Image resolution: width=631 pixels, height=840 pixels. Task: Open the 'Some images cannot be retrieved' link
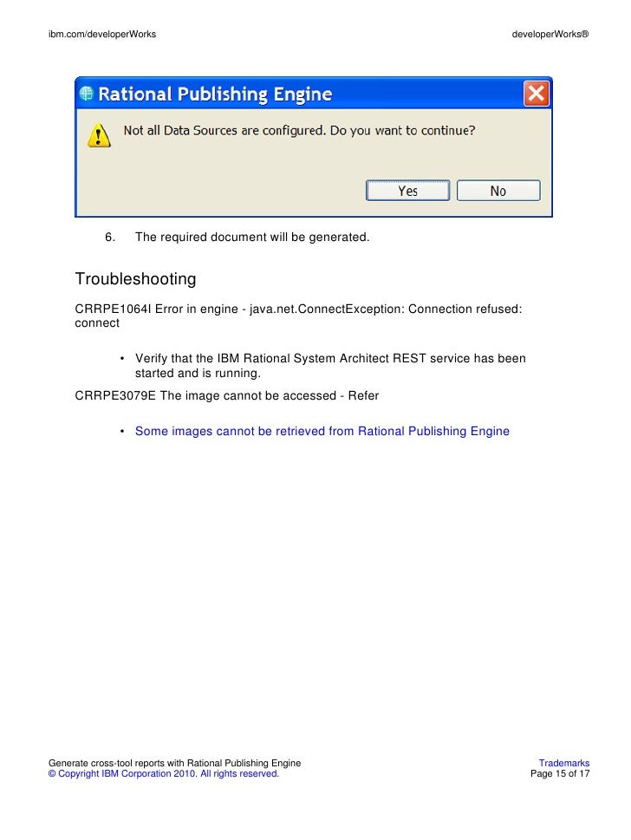coord(322,431)
